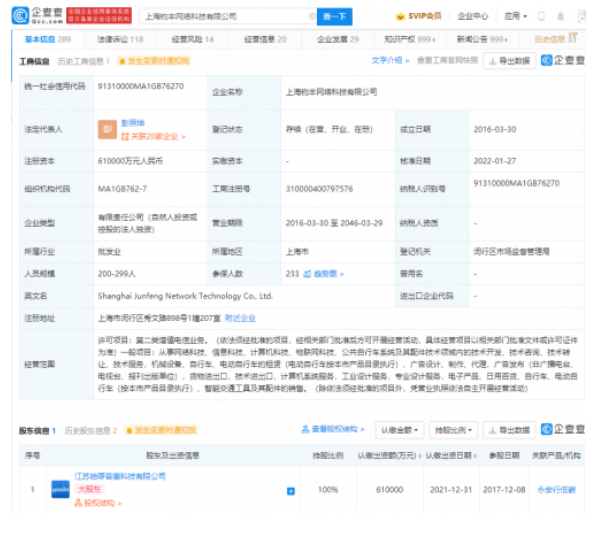This screenshot has width=614, height=540.
Task: Open the 持股比例 filter dropdown
Action: click(x=454, y=430)
